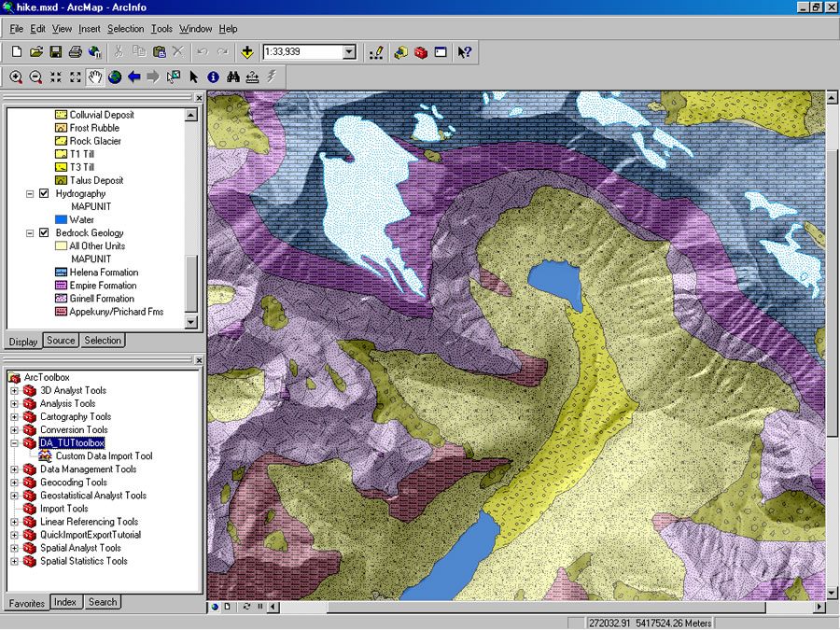
Task: Select the Pan hand tool
Action: click(x=95, y=77)
